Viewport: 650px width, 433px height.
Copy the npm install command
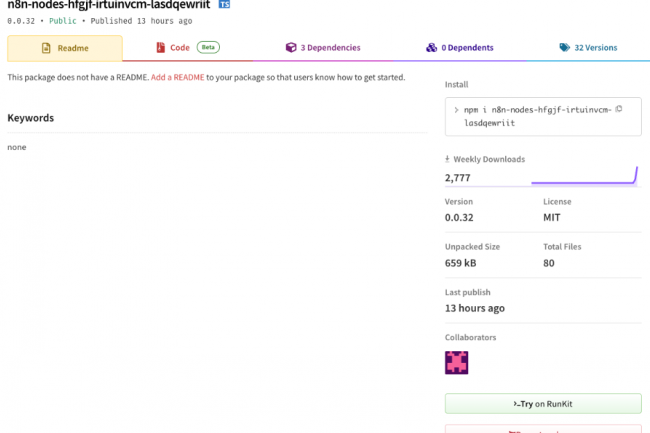[x=618, y=109]
